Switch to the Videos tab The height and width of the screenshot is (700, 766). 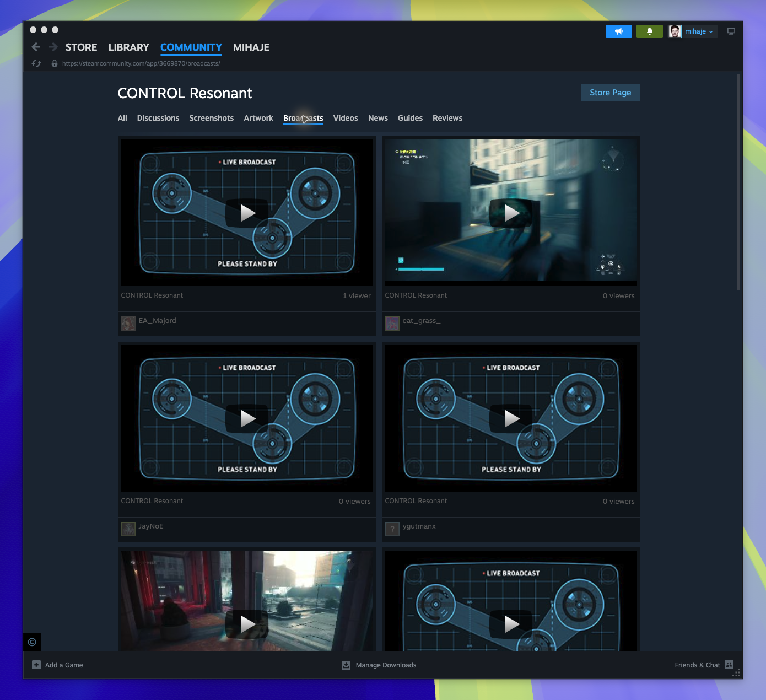pyautogui.click(x=346, y=118)
